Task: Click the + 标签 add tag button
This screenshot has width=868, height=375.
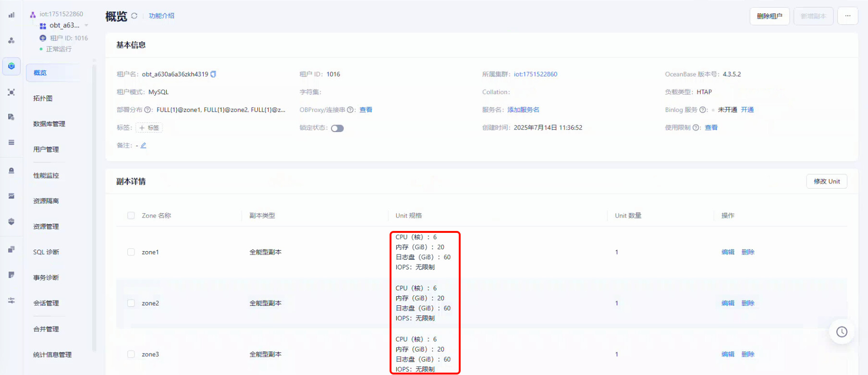Action: point(149,128)
